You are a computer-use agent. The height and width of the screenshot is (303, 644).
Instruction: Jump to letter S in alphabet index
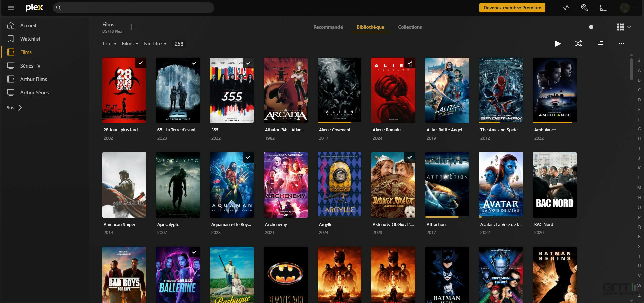pyautogui.click(x=639, y=246)
